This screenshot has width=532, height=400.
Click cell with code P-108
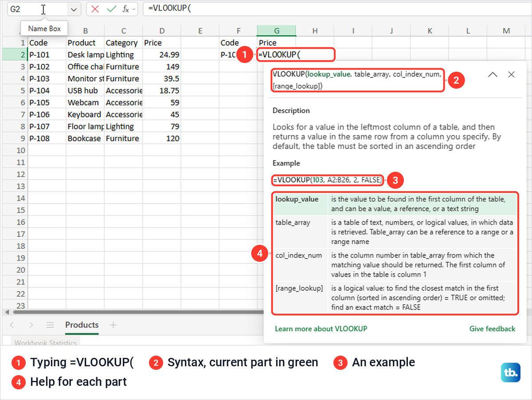point(47,138)
